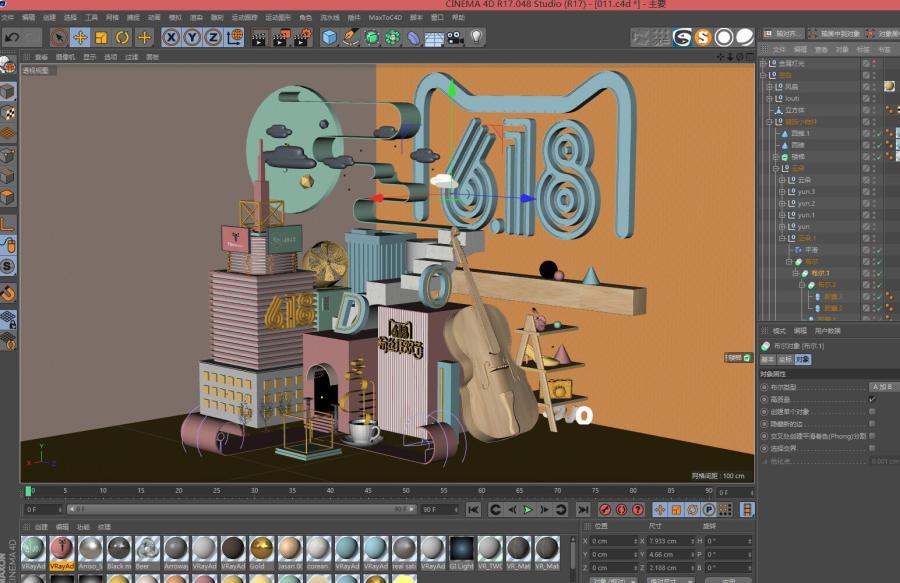Click the Undo arrow icon
The height and width of the screenshot is (583, 900).
point(11,38)
